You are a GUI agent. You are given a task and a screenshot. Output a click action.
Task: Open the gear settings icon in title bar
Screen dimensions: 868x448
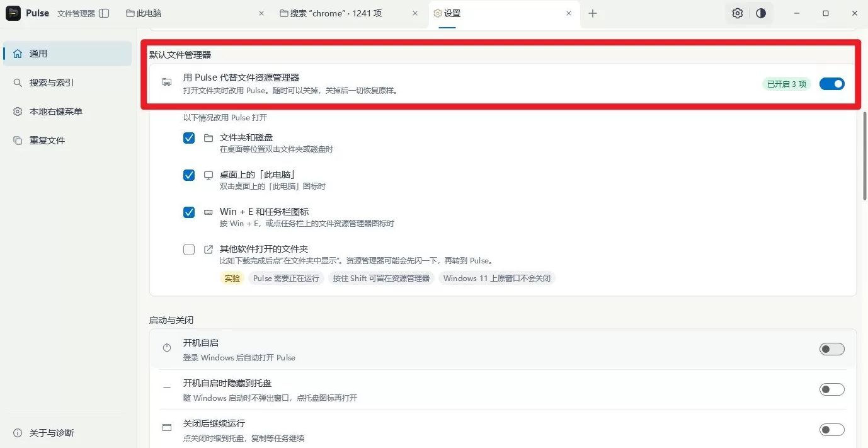point(738,13)
